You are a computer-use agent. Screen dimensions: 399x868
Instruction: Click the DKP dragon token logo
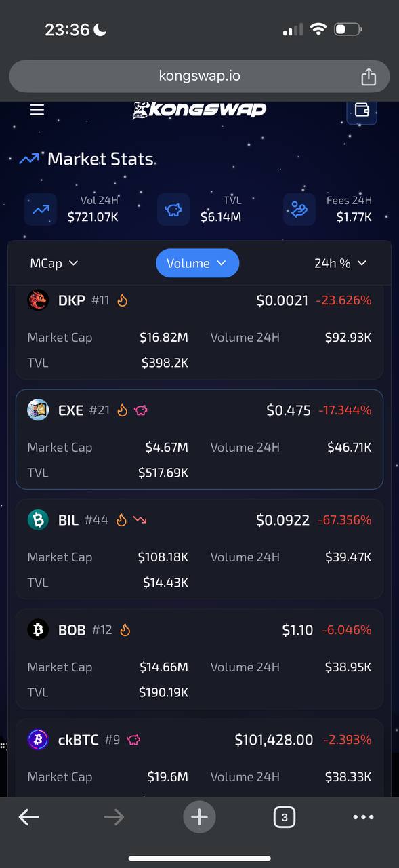(x=38, y=300)
